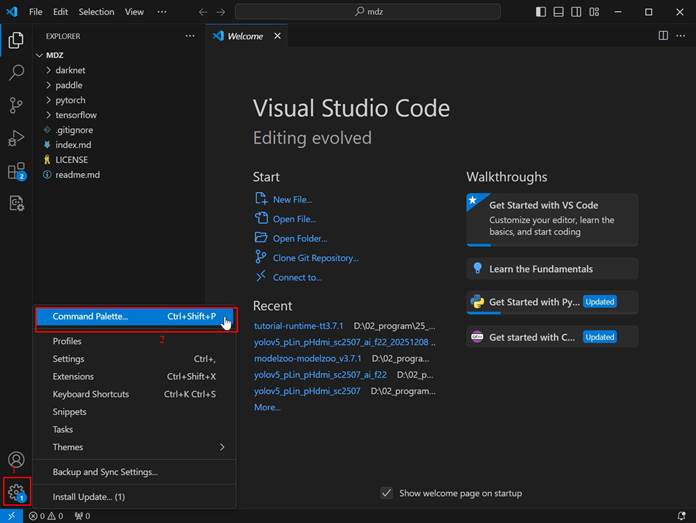Open Get started with C... walkthrough
The image size is (696, 523).
552,337
